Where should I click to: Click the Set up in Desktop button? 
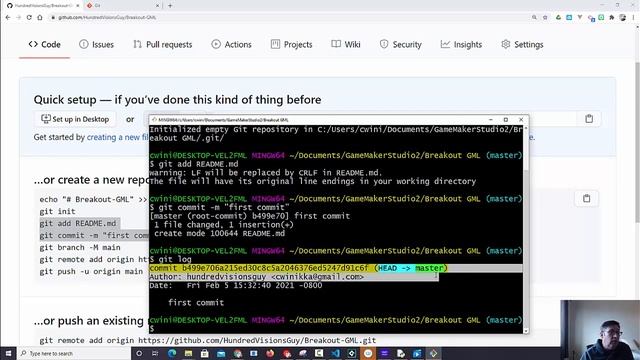[x=75, y=119]
